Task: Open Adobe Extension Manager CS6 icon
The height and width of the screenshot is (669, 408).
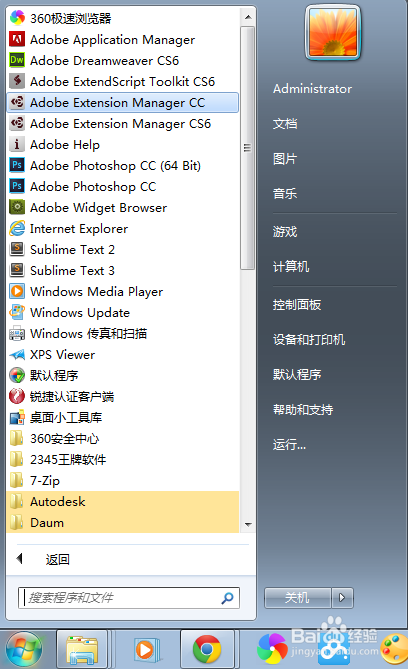Action: point(17,123)
